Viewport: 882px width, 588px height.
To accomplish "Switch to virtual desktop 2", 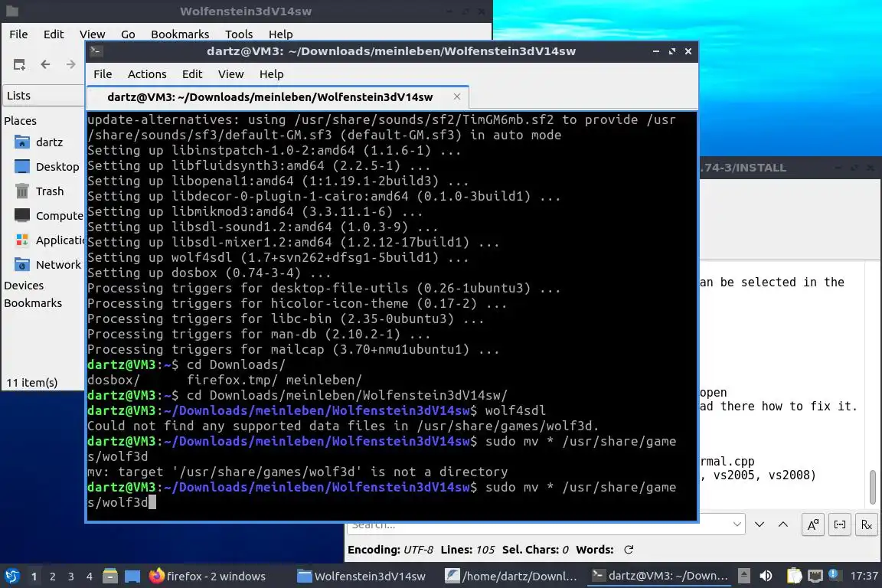I will point(52,577).
